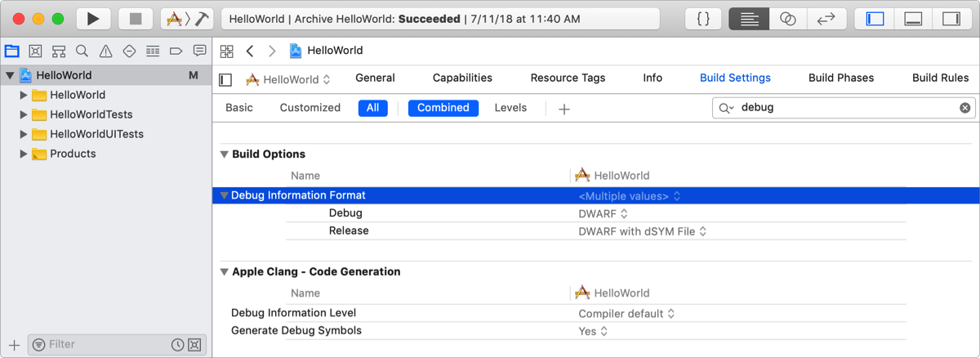Open the issue navigator warning icon

pyautogui.click(x=105, y=51)
